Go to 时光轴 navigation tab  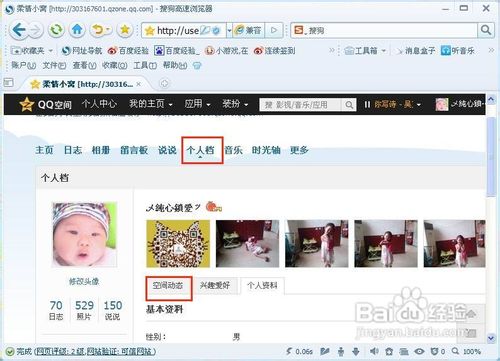[266, 150]
